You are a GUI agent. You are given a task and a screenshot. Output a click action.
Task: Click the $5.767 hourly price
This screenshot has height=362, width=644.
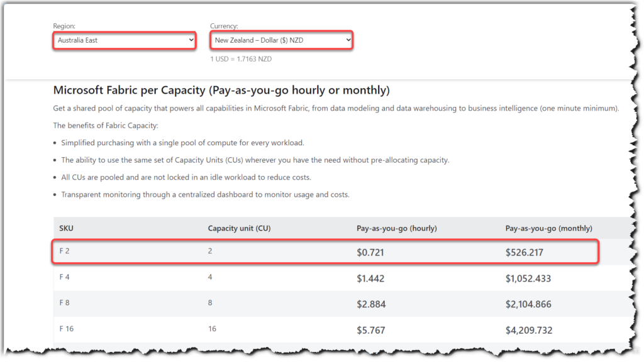pos(371,331)
